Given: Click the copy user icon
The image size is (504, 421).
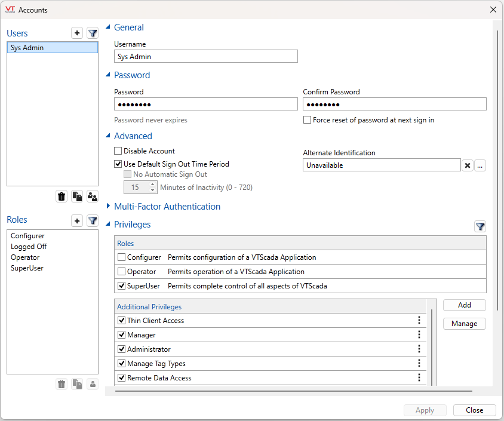Looking at the screenshot, I should pyautogui.click(x=77, y=196).
